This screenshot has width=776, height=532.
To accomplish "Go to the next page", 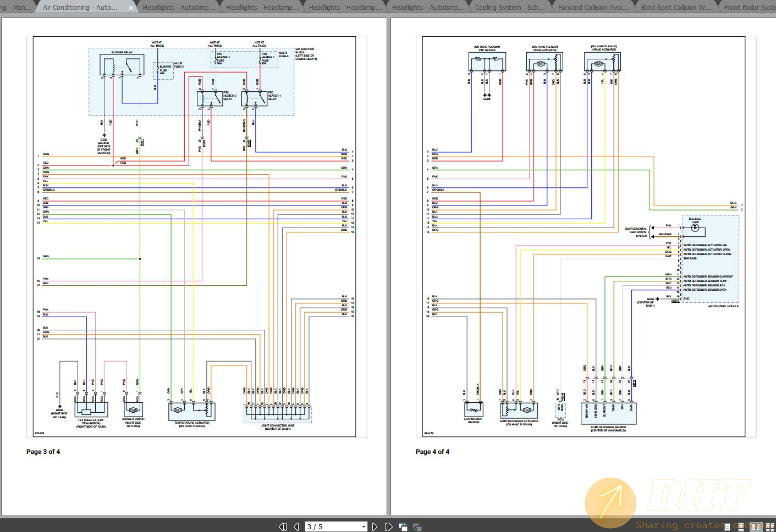I will tap(375, 527).
